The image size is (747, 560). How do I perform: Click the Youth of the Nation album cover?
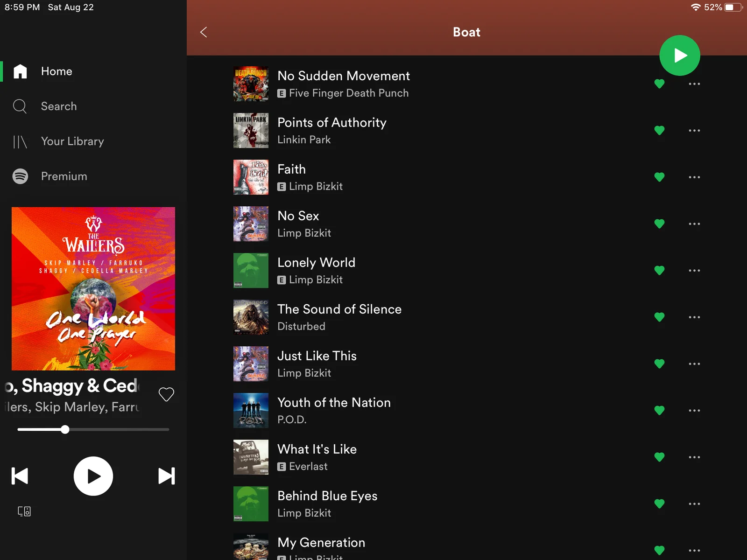tap(251, 411)
